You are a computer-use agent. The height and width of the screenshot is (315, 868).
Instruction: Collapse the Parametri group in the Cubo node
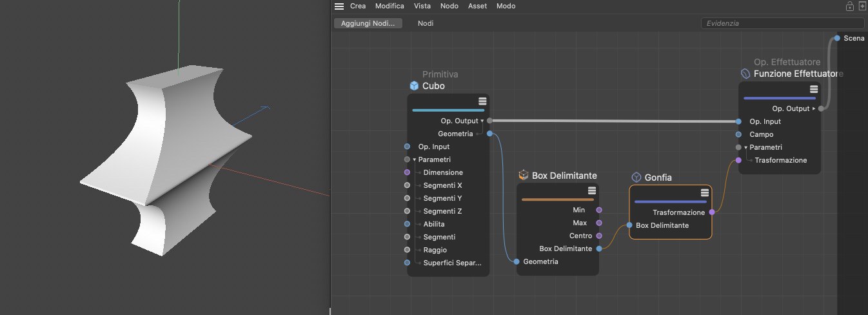pyautogui.click(x=415, y=159)
